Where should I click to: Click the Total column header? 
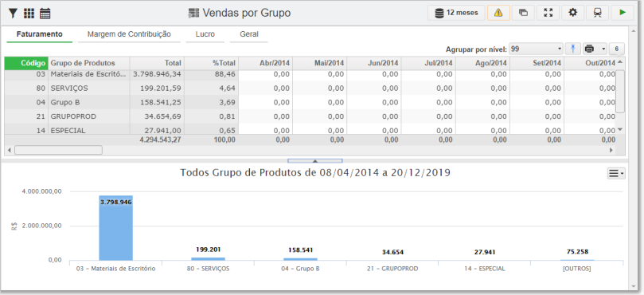[x=158, y=63]
